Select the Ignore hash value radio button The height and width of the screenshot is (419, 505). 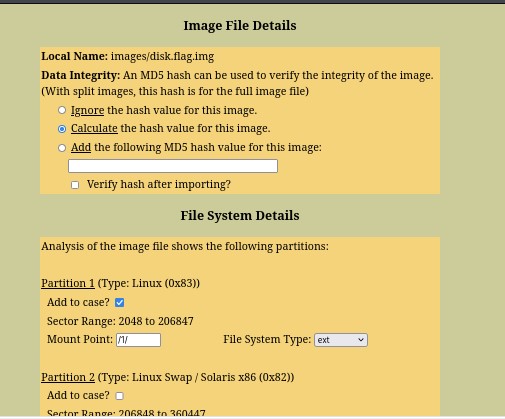tap(62, 110)
